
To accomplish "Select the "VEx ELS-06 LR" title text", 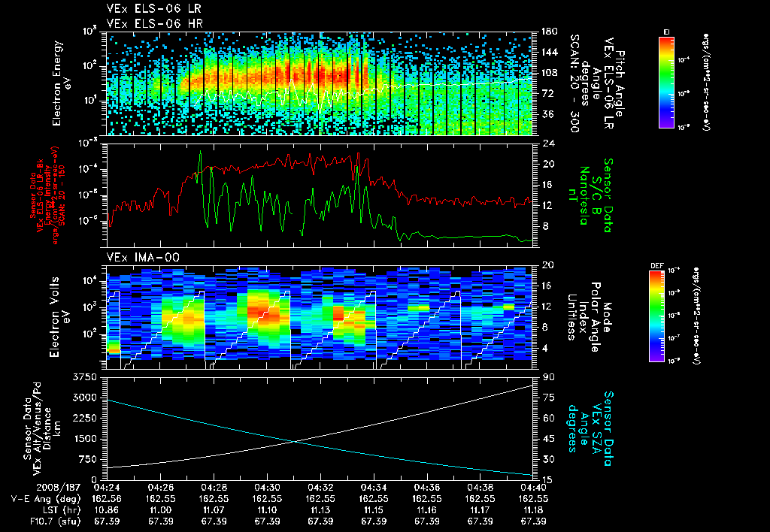I will click(153, 8).
